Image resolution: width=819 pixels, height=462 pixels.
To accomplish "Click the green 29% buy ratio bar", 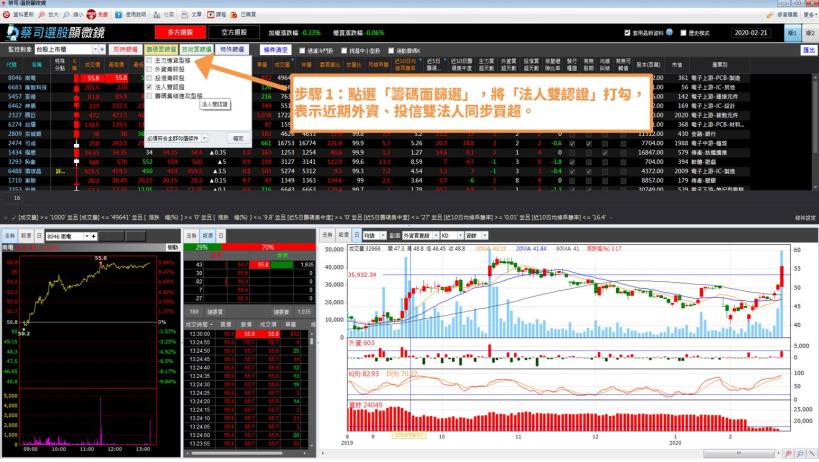I will pyautogui.click(x=202, y=247).
